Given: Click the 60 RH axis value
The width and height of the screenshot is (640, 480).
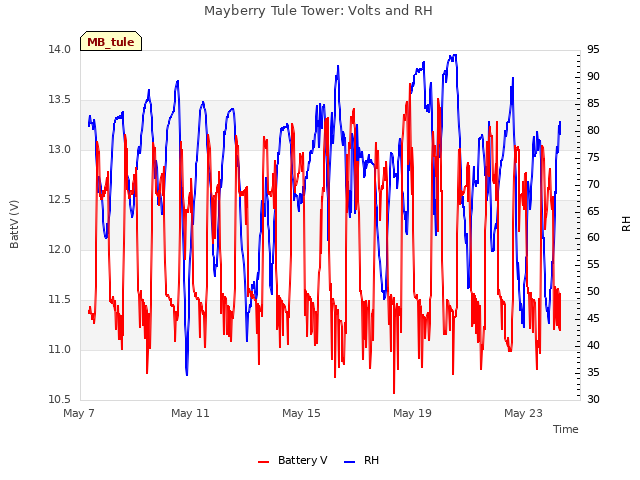Looking at the screenshot, I should [x=593, y=238].
